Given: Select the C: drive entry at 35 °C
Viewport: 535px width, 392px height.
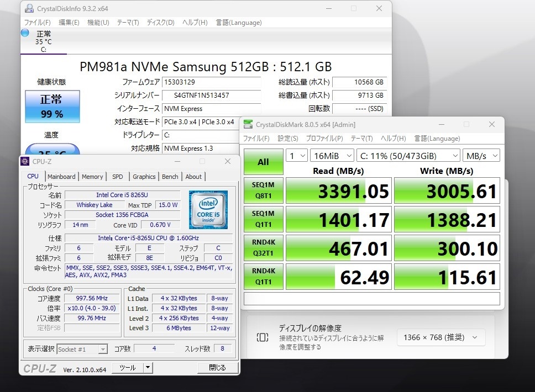Looking at the screenshot, I should [43, 41].
